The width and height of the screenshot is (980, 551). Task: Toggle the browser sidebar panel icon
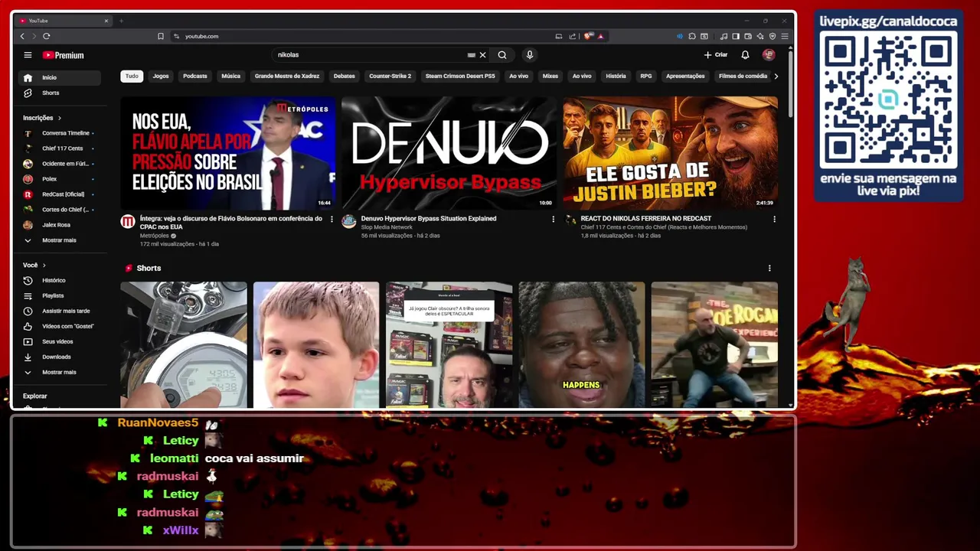(736, 36)
